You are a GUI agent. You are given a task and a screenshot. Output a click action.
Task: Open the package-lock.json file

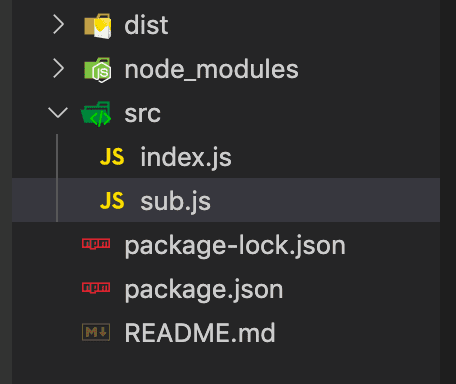(235, 246)
